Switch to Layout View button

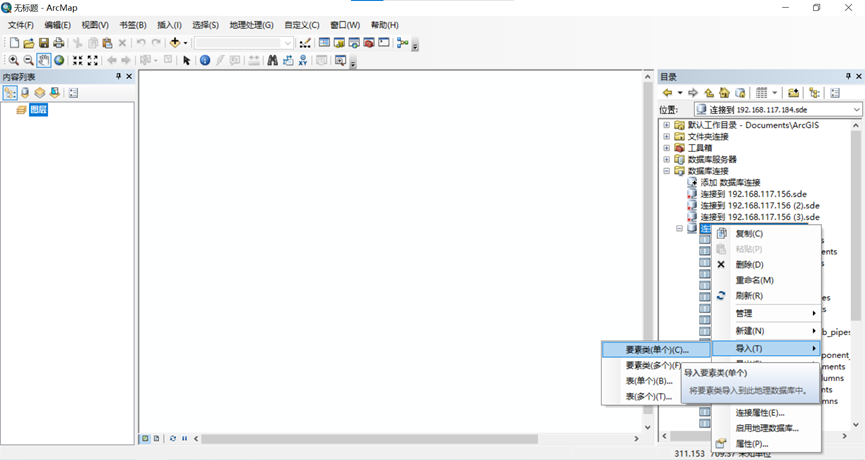pos(157,438)
